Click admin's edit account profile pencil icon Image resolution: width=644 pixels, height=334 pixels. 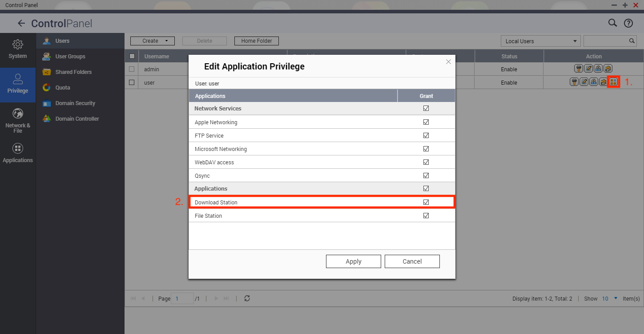pos(588,69)
